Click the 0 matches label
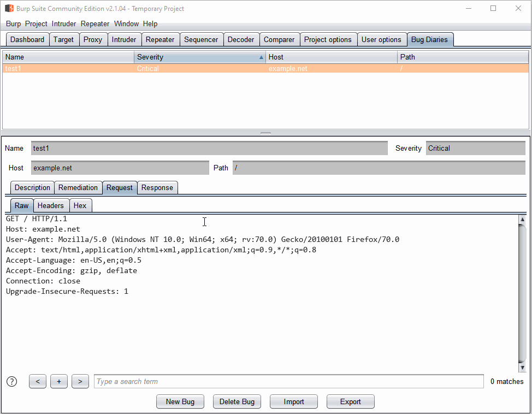The width and height of the screenshot is (532, 414). 507,381
